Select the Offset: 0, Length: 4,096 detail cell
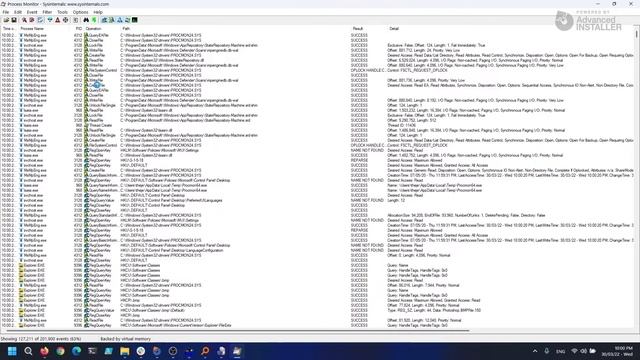640x360 pixels. [x=418, y=255]
